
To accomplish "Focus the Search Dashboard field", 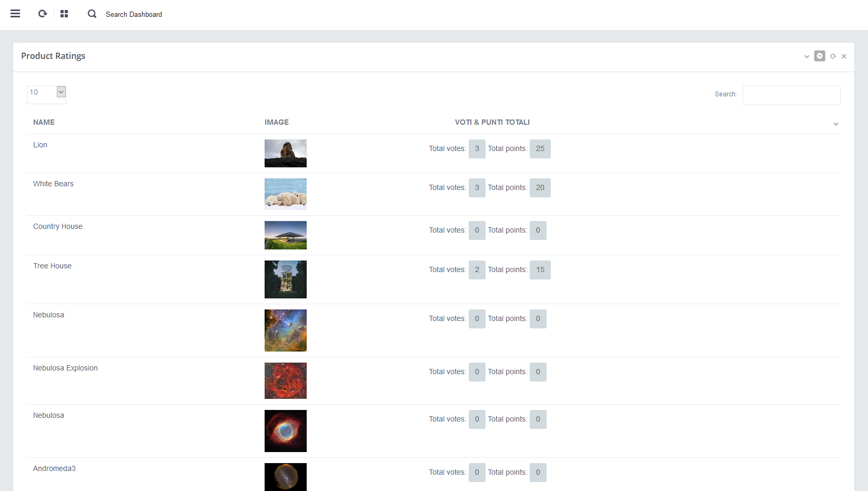I will [134, 14].
